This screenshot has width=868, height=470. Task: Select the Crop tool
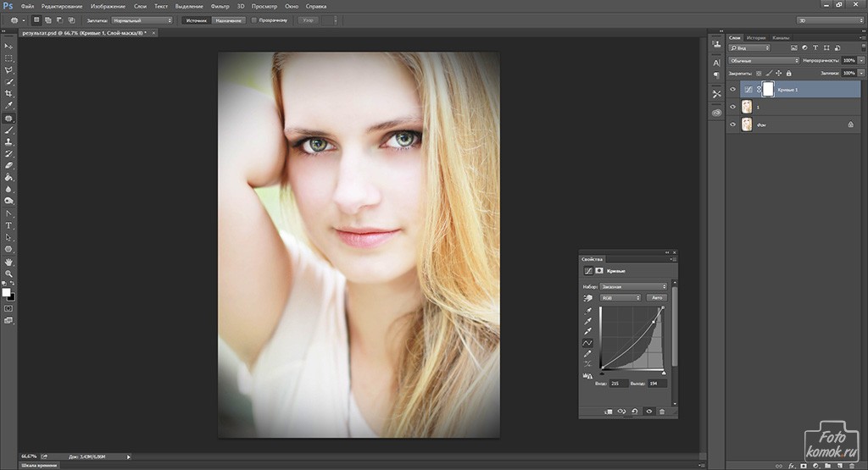[9, 93]
